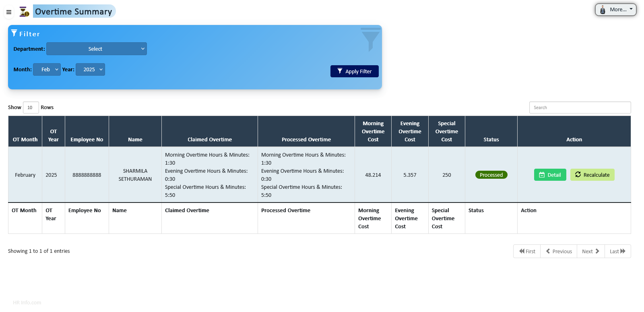Focus the table Search box
Viewport: 644px width, 312px height.
click(580, 107)
